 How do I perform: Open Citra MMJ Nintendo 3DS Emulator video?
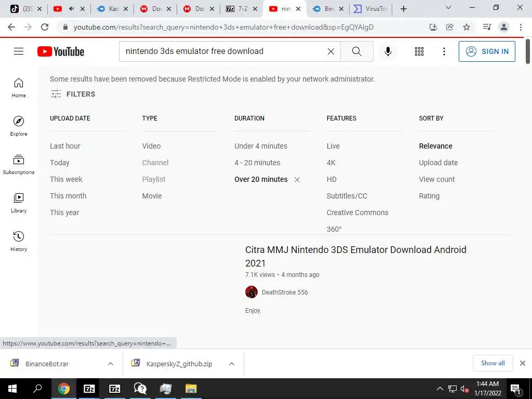(355, 256)
